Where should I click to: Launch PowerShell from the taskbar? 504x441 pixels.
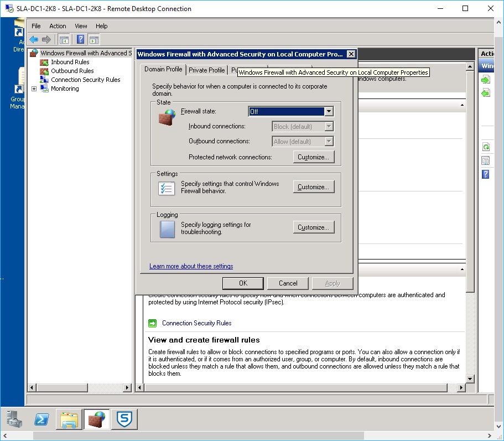pos(42,419)
